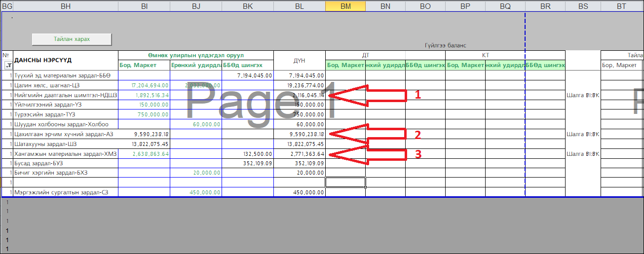
Task: Select column BL header
Action: pos(299,6)
